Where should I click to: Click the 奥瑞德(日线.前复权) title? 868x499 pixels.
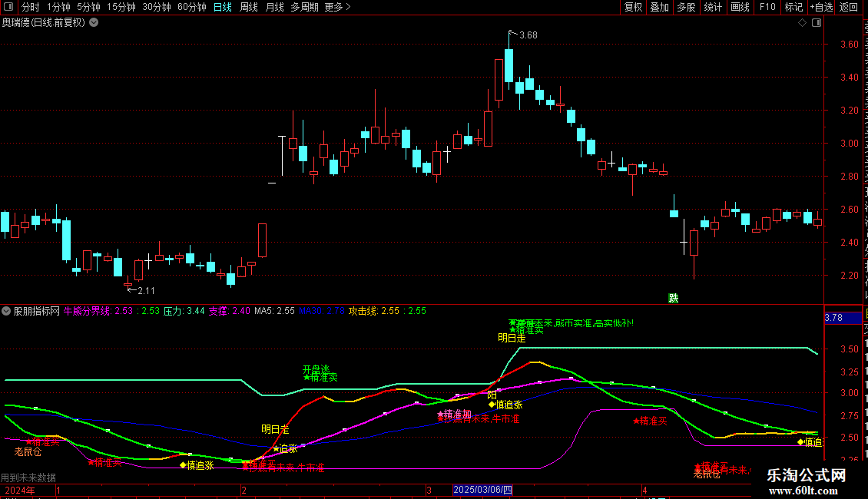pos(44,23)
